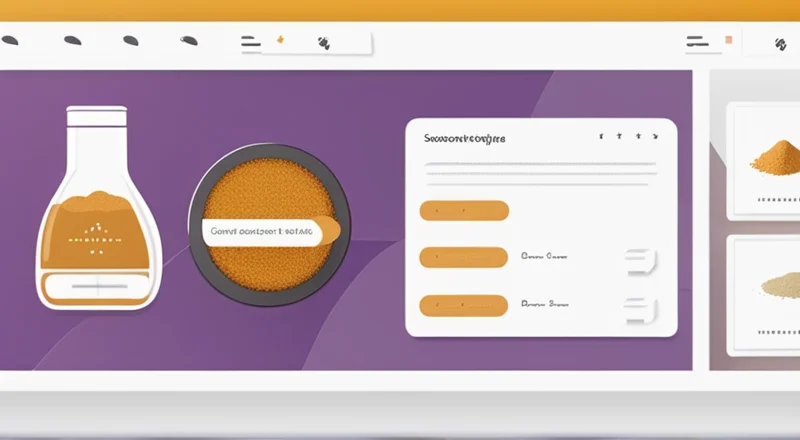Click the third dark toolbar icon from left
The height and width of the screenshot is (440, 800).
[130, 42]
